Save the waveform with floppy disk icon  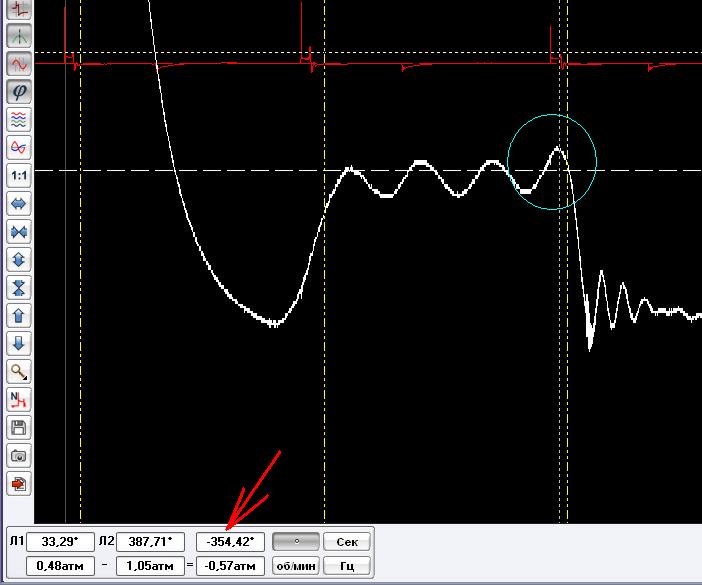(19, 428)
